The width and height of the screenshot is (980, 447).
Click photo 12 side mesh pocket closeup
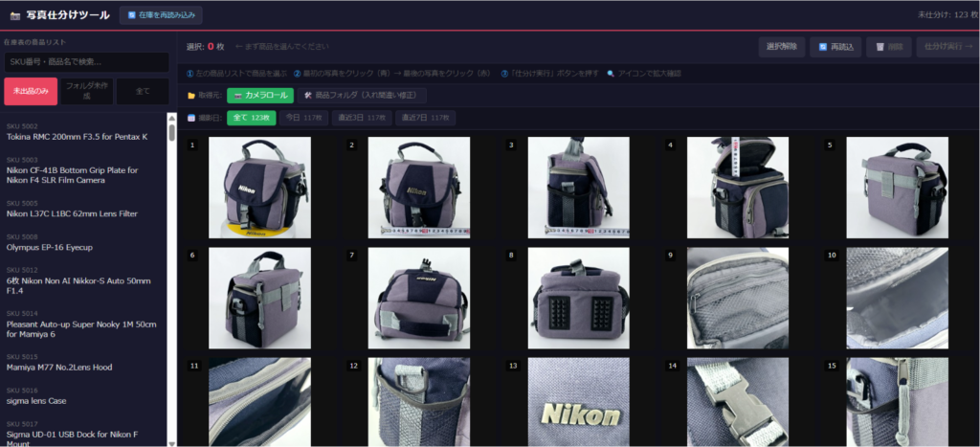(419, 402)
